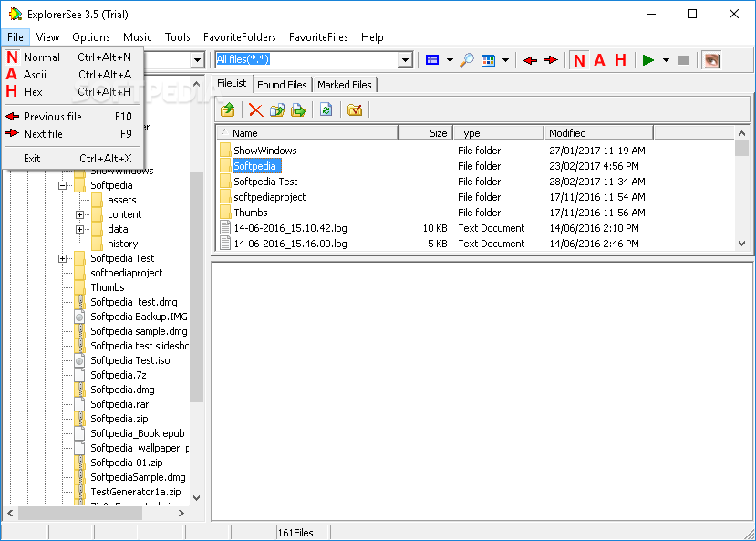Expand the data folder in tree
Viewport: 756px width, 541px height.
[79, 229]
